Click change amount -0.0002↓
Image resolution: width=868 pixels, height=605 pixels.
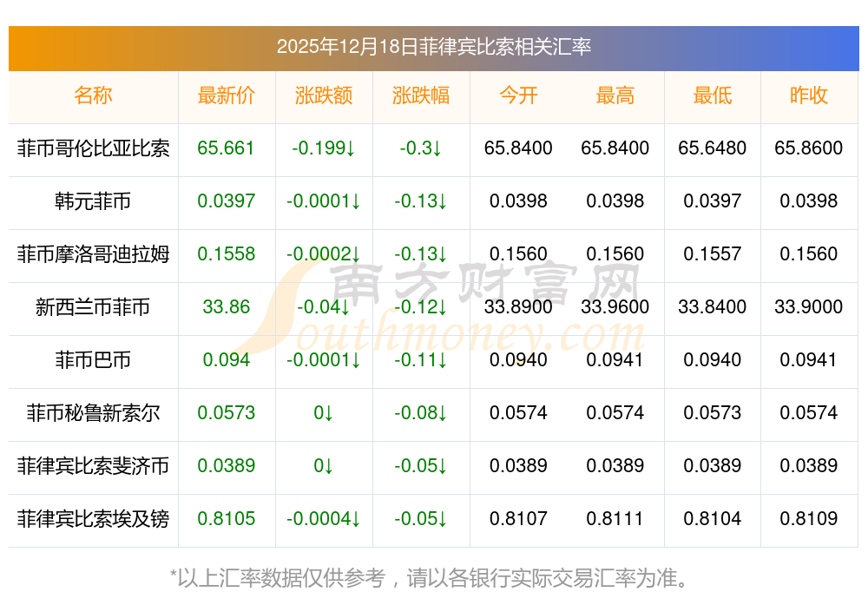point(324,254)
